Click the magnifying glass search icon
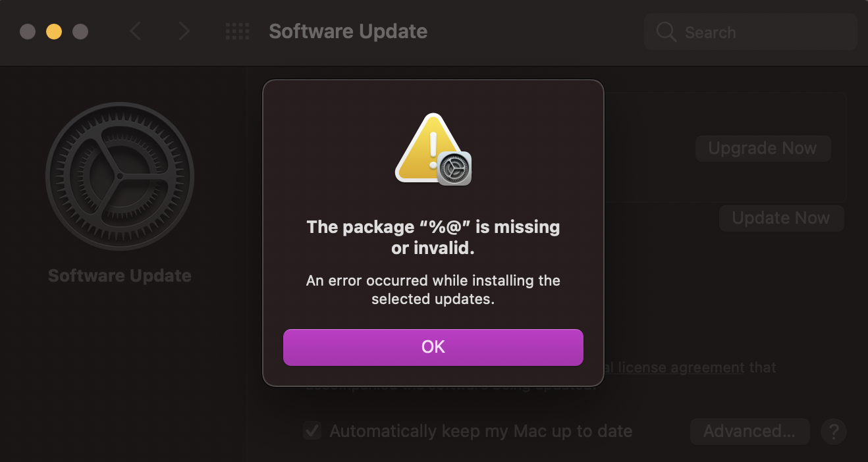Image resolution: width=868 pixels, height=462 pixels. coord(666,32)
